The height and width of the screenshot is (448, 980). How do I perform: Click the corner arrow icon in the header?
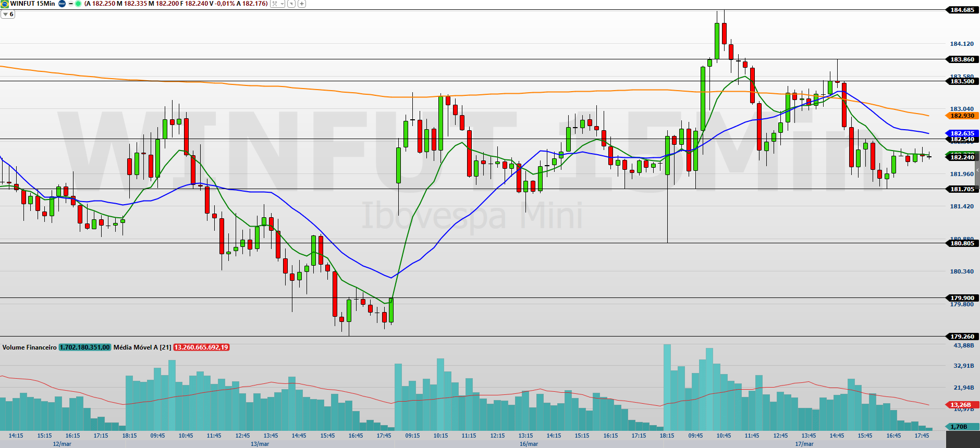(x=291, y=4)
